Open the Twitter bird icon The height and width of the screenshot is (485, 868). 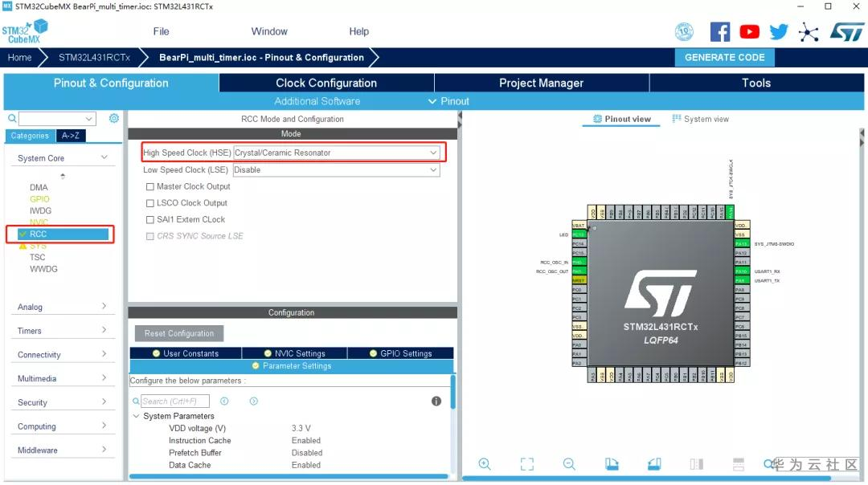tap(778, 32)
